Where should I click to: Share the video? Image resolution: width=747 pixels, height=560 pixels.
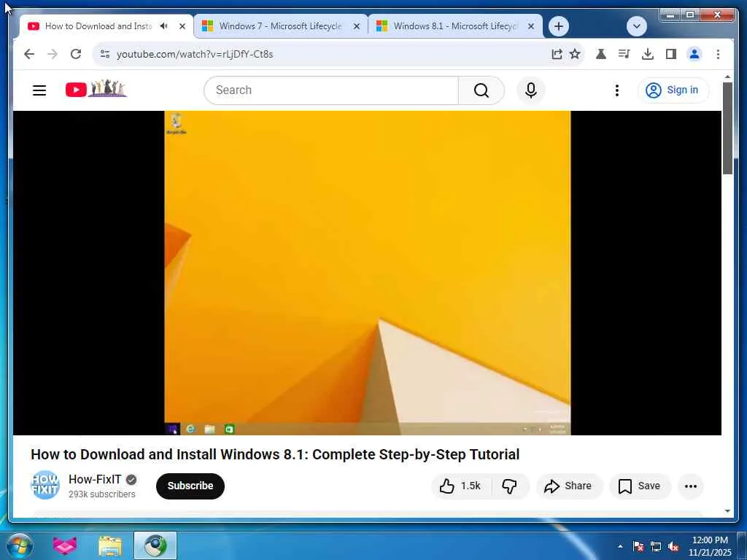(x=569, y=486)
